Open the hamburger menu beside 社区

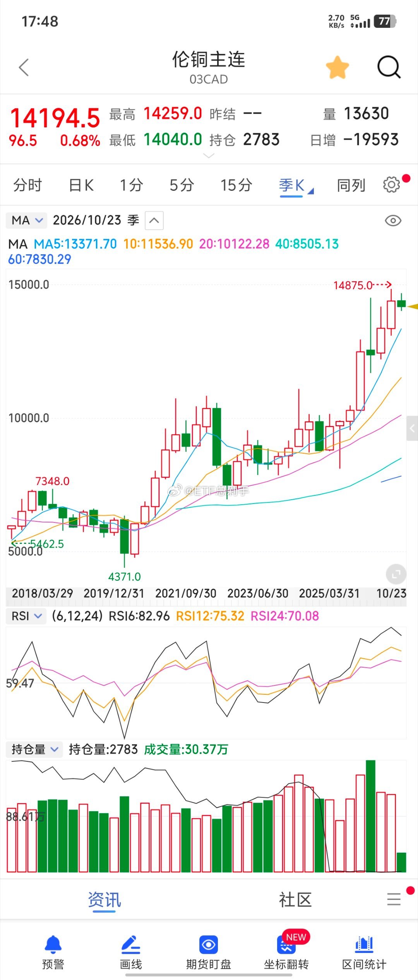coord(394,899)
